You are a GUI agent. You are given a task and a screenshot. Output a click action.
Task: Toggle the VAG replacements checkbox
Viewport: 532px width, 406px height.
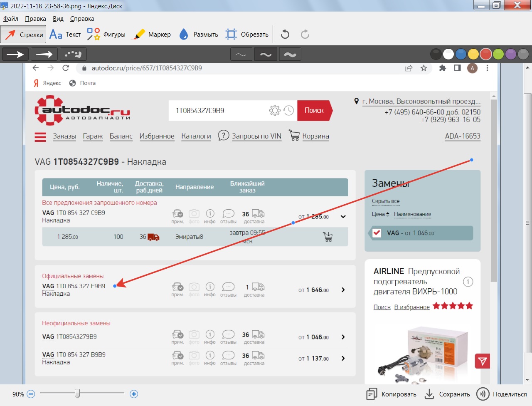click(377, 233)
